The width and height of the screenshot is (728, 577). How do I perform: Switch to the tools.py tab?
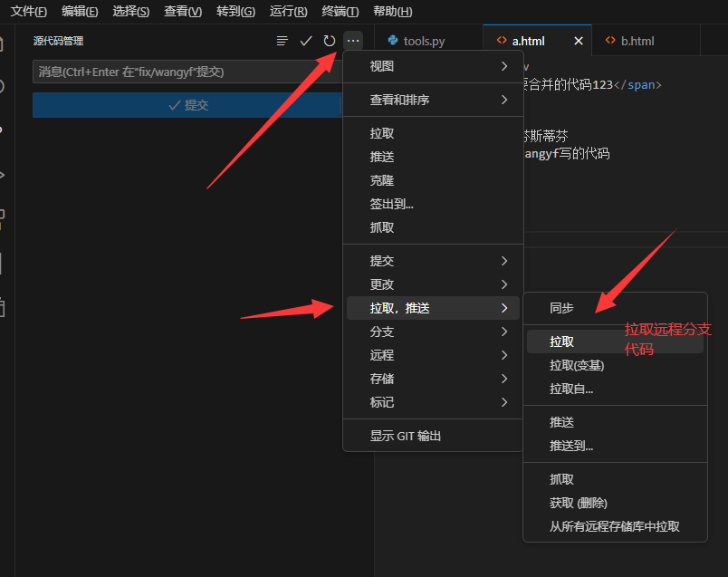coord(426,41)
